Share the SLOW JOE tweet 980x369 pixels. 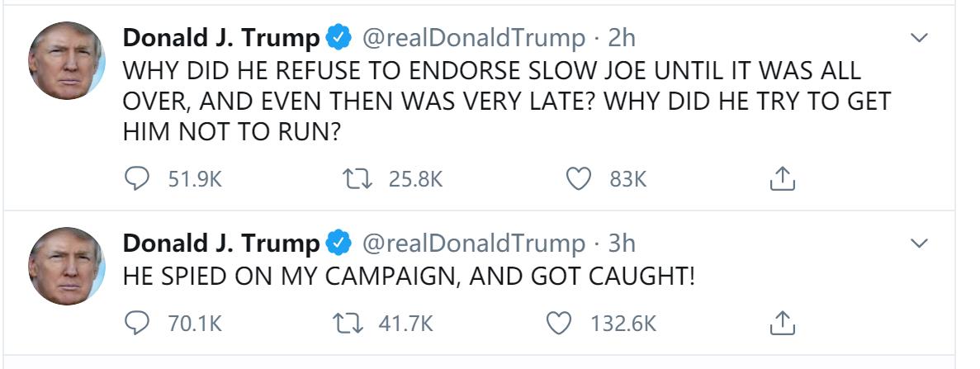[783, 178]
